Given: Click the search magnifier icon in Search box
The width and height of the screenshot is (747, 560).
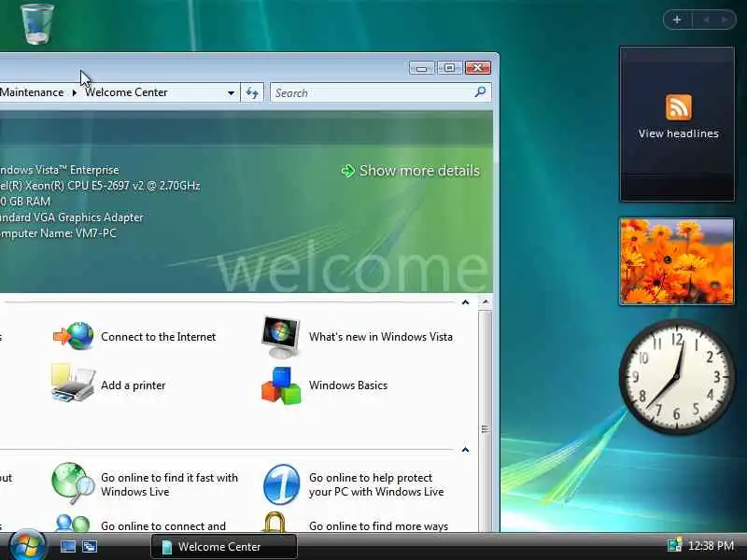Looking at the screenshot, I should (x=480, y=91).
